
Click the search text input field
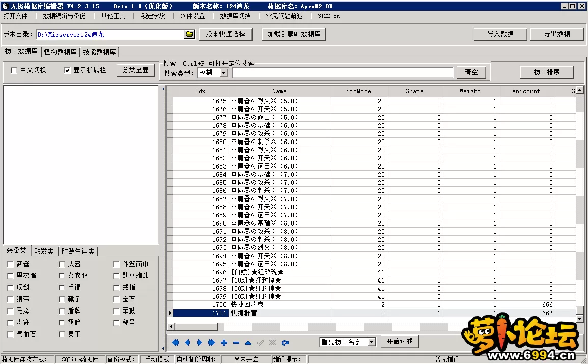click(343, 73)
